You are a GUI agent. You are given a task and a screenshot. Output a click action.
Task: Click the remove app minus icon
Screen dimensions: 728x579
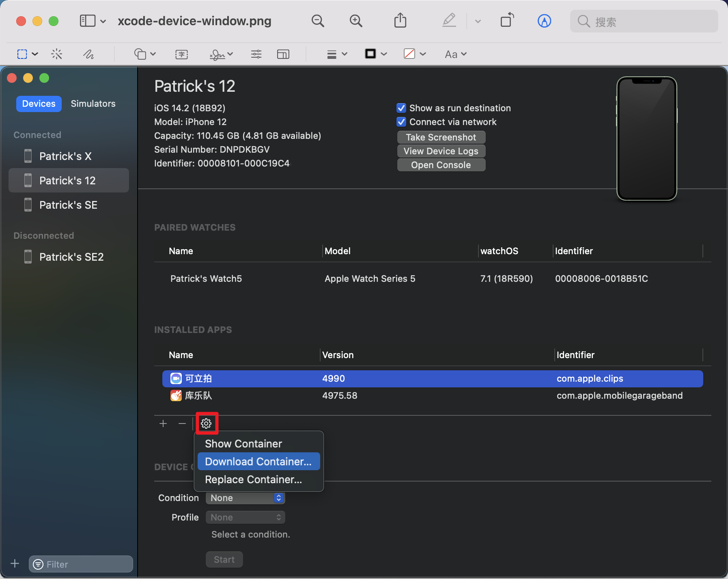[x=182, y=423]
